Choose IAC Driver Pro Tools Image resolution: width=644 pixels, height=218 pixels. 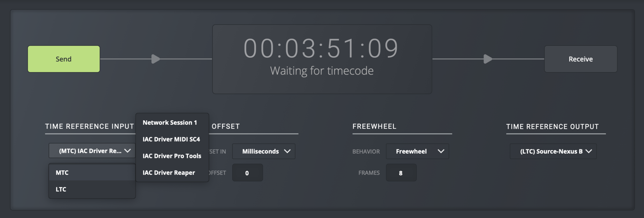click(x=172, y=156)
